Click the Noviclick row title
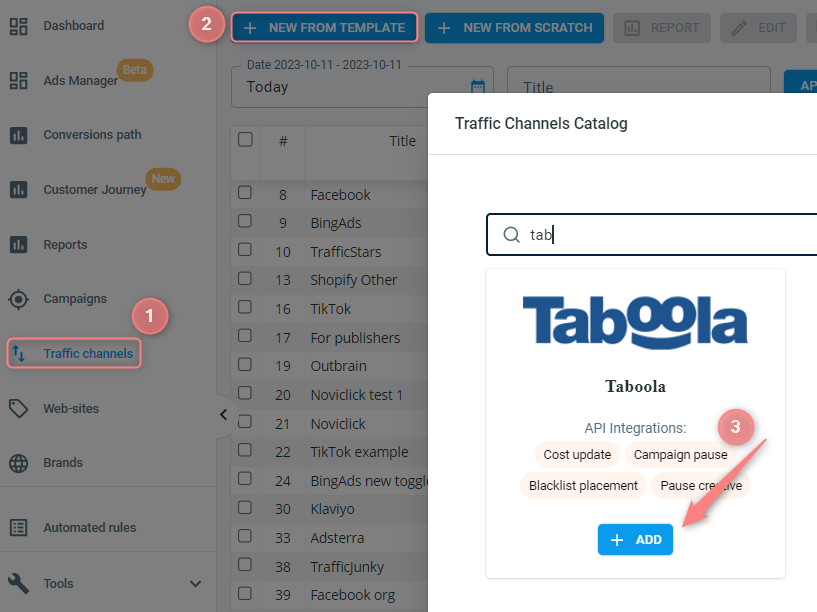Screen dimensions: 817x612 [338, 424]
